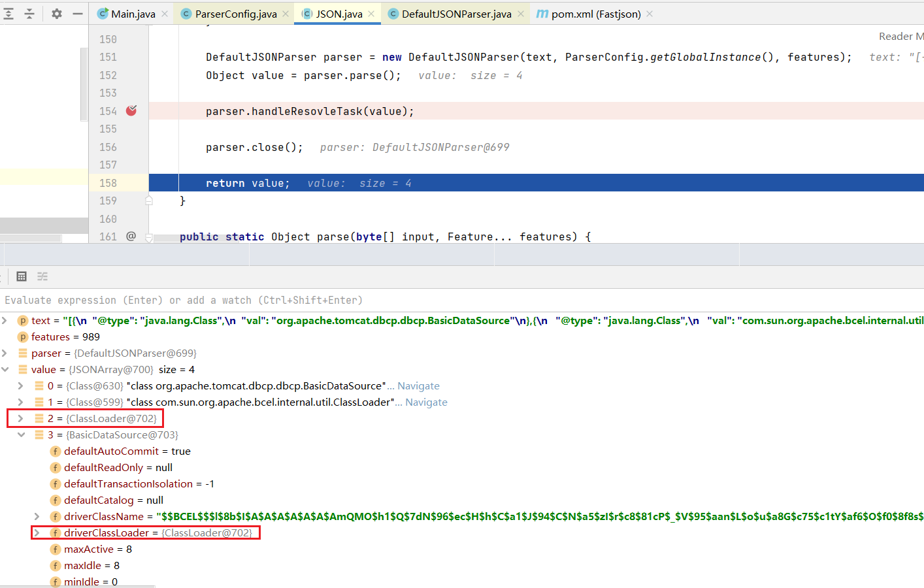Image resolution: width=924 pixels, height=588 pixels.
Task: Hide the project tool window with the minus icon
Action: point(78,14)
